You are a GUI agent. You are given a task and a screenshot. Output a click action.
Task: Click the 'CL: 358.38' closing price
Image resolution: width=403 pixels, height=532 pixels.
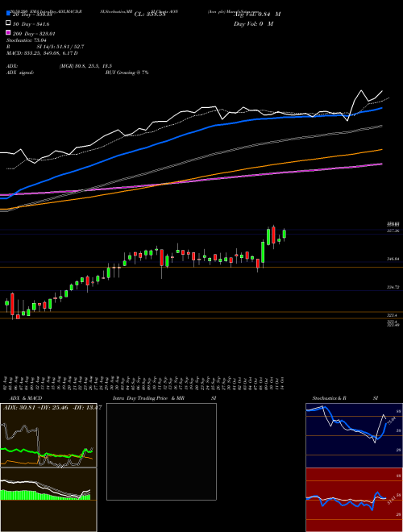coord(150,15)
